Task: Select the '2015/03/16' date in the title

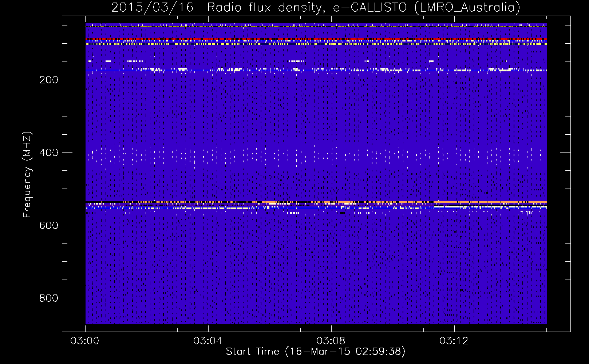Action: click(153, 7)
